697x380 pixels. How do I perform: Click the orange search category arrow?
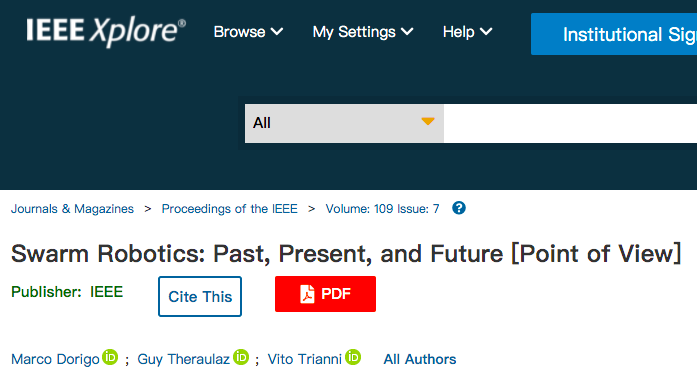click(428, 121)
